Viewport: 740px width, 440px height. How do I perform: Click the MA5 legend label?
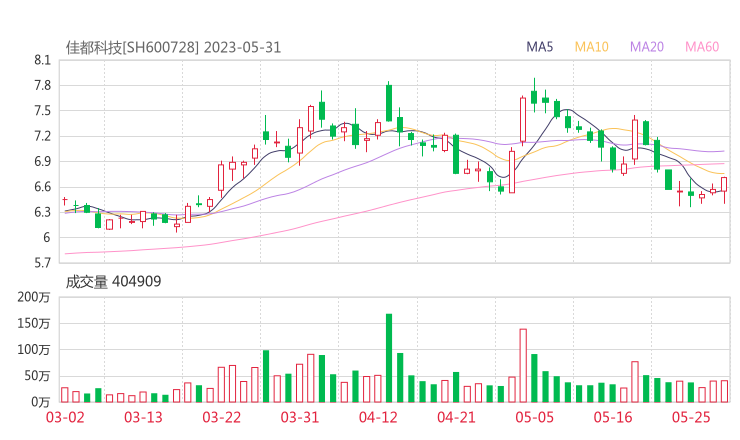(539, 47)
